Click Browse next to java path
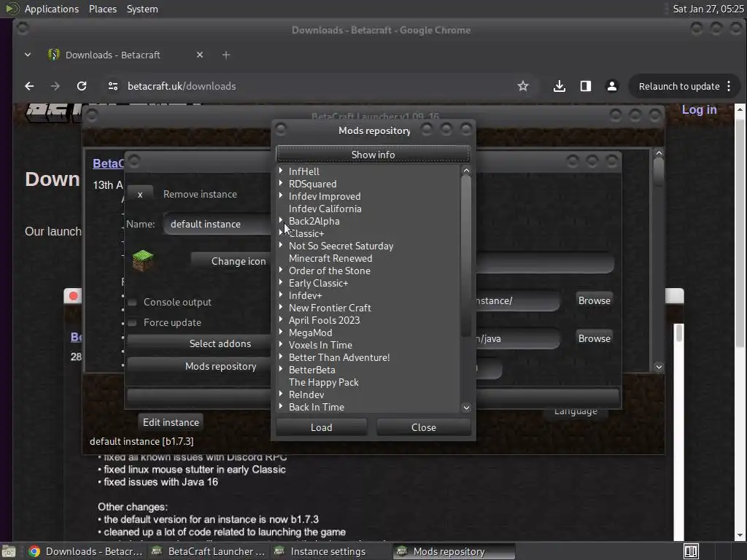747x560 pixels. [x=594, y=338]
